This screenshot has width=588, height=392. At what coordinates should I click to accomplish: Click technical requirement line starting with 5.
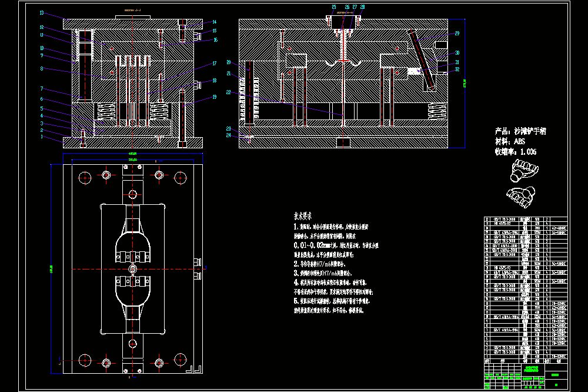(x=332, y=301)
